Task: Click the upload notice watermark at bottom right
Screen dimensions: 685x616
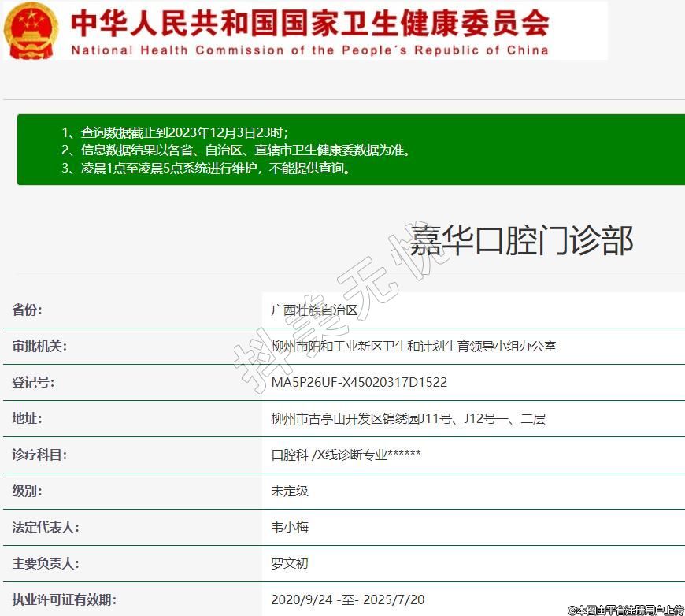Action: (x=625, y=610)
